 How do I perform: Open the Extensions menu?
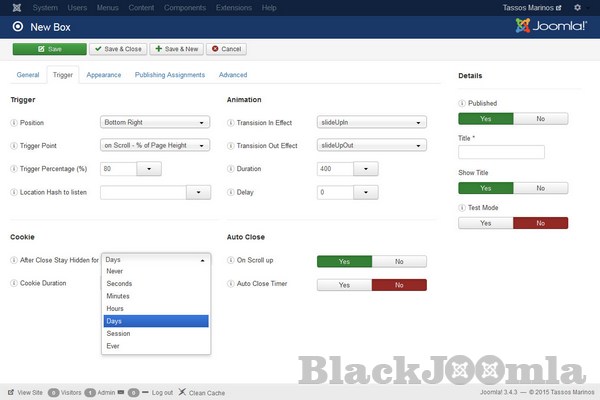pos(232,8)
